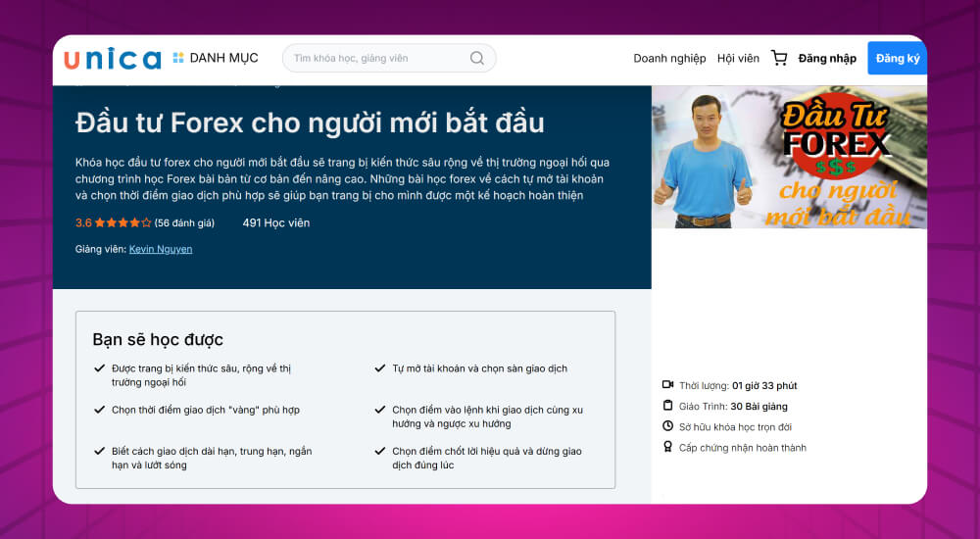Click the (56 đánh giá) reviews text
Screen dimensions: 980x539
184,223
